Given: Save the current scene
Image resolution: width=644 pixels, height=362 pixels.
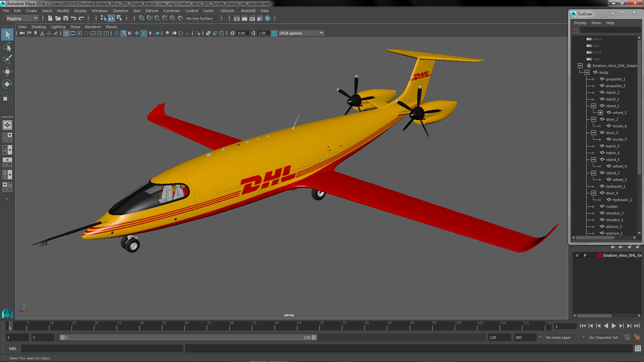Looking at the screenshot, I should (x=66, y=18).
